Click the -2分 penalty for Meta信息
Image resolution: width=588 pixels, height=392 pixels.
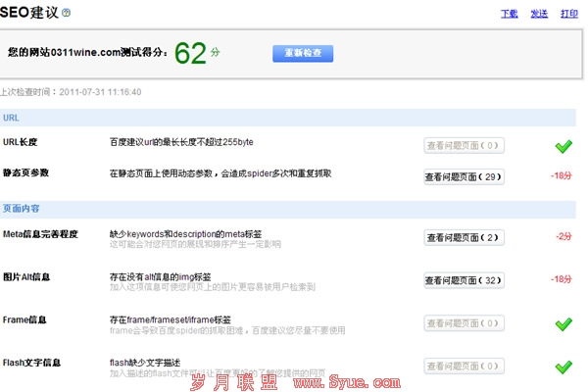point(563,236)
